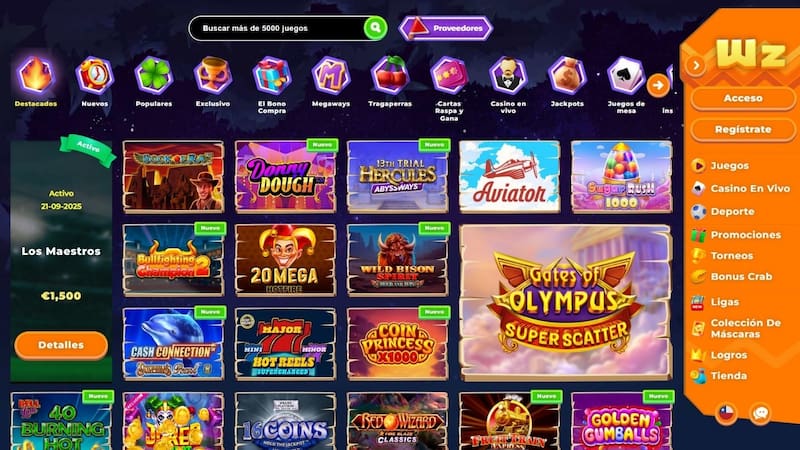
Task: Click the Regístrate button
Action: pyautogui.click(x=743, y=130)
